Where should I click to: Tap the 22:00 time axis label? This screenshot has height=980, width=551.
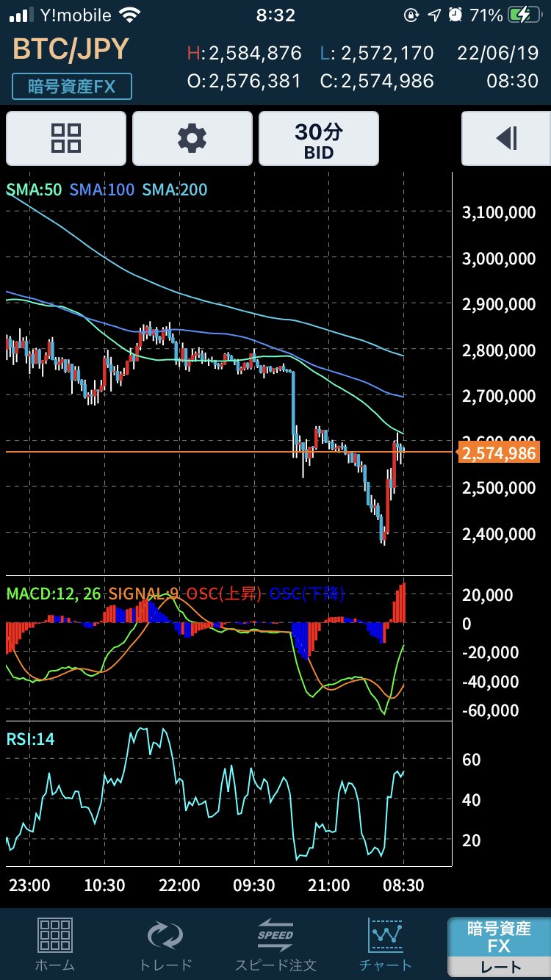[179, 886]
